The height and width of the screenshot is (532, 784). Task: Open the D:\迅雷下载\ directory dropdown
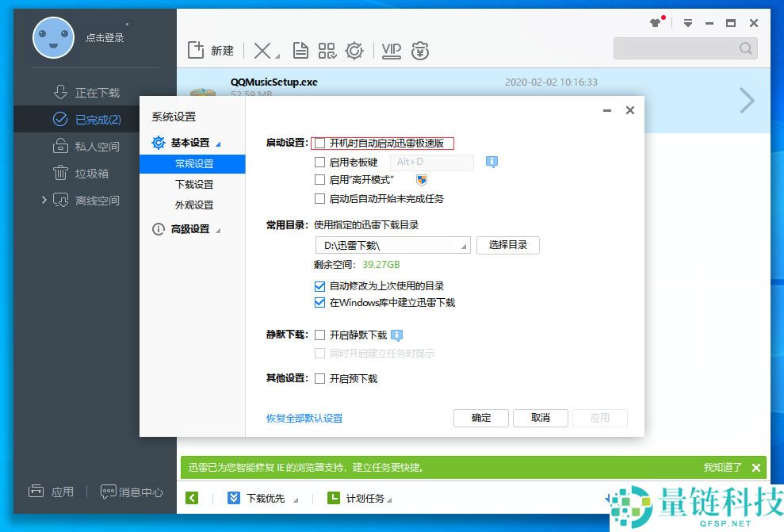(x=393, y=246)
